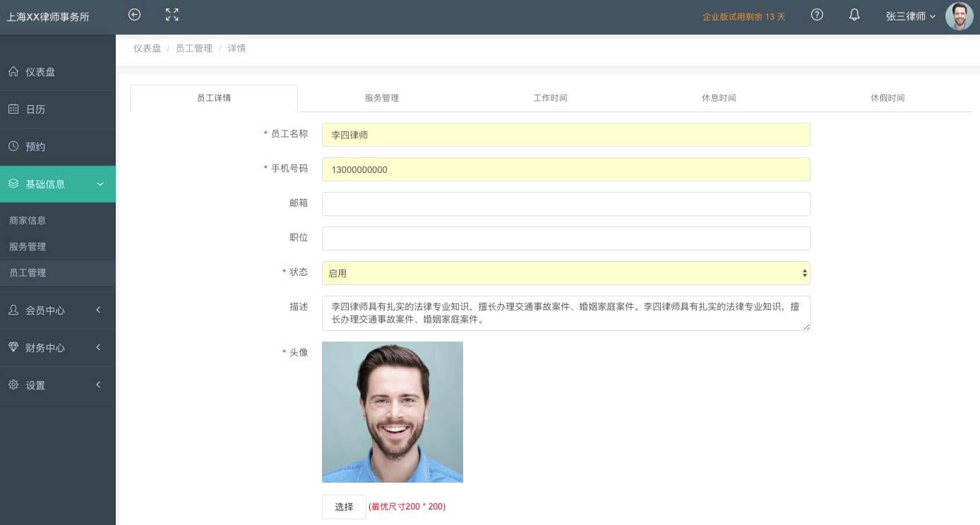Open notifications bell icon
This screenshot has width=980, height=525.
click(854, 15)
